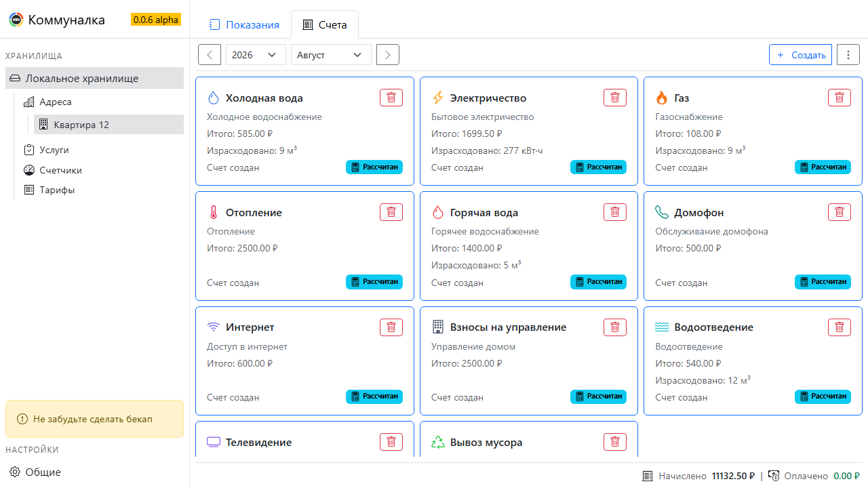The height and width of the screenshot is (488, 868).
Task: Click the Итого: 1699.50 ₽ text
Action: pyautogui.click(x=467, y=134)
